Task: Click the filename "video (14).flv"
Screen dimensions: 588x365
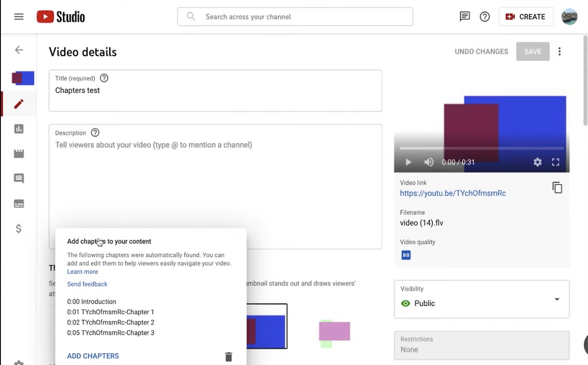Action: tap(422, 223)
